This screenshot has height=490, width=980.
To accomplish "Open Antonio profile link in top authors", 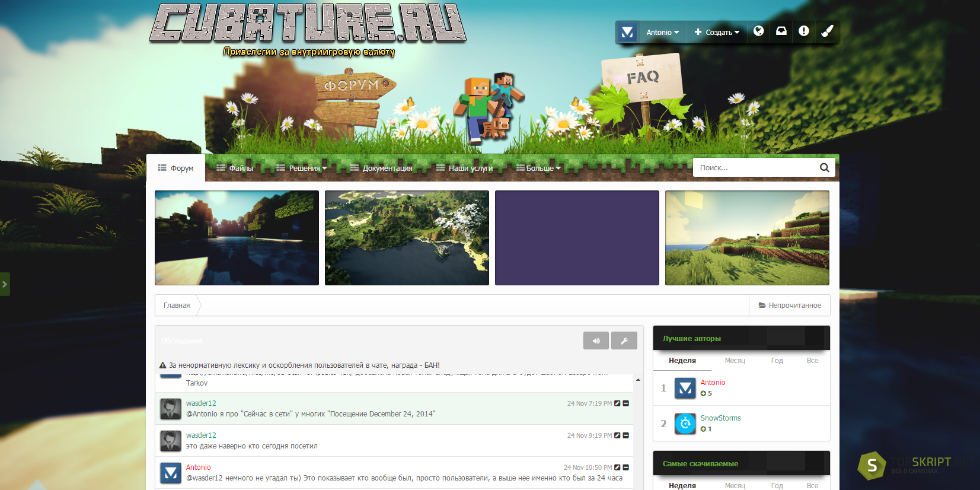I will pyautogui.click(x=713, y=383).
